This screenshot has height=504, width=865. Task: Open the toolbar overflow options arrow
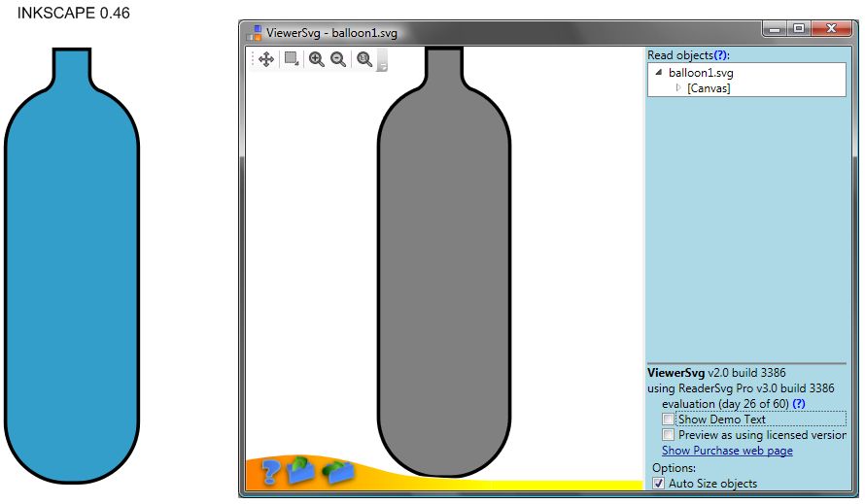382,60
